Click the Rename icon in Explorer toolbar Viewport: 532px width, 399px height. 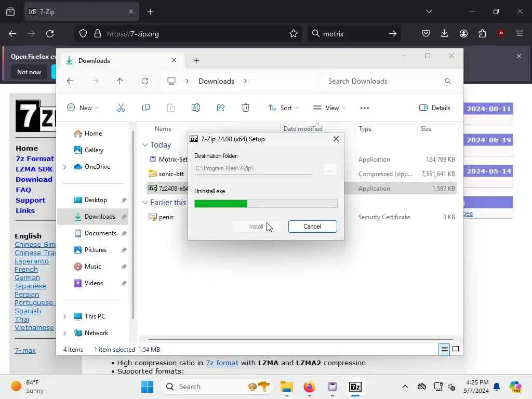point(196,108)
